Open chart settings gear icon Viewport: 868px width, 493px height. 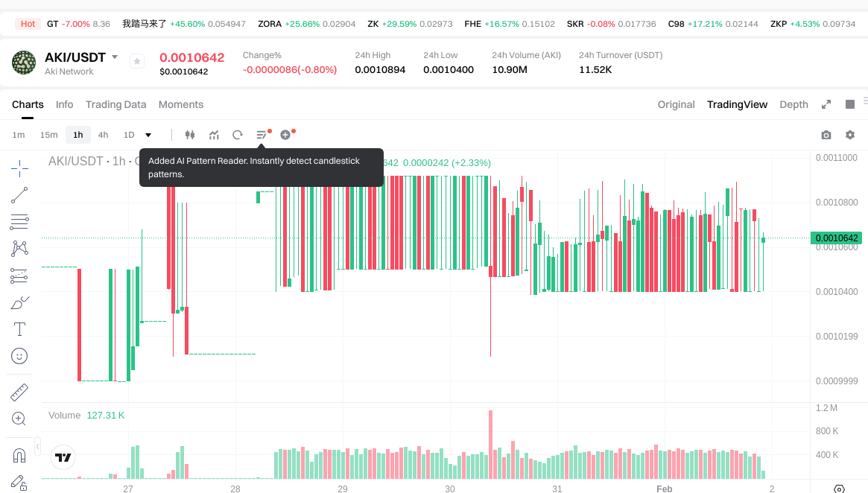coord(849,135)
